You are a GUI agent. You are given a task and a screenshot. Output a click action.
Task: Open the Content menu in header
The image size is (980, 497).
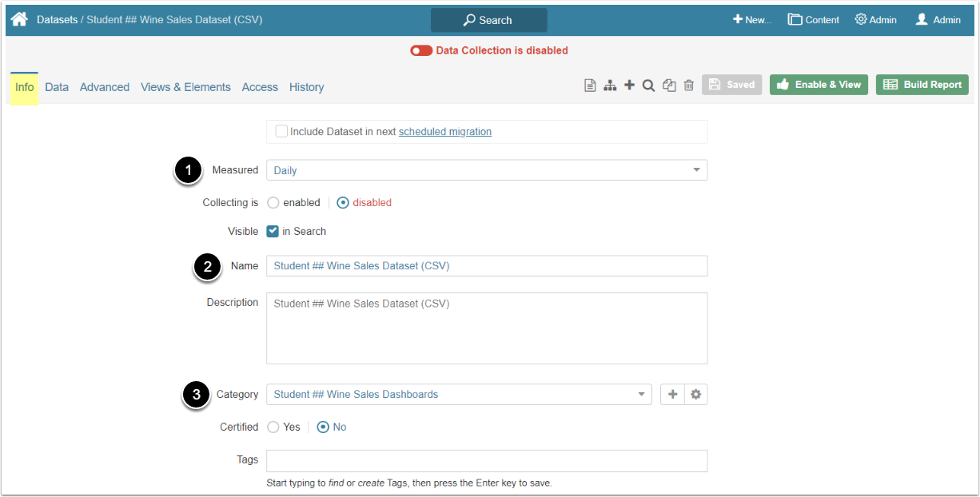click(x=814, y=20)
